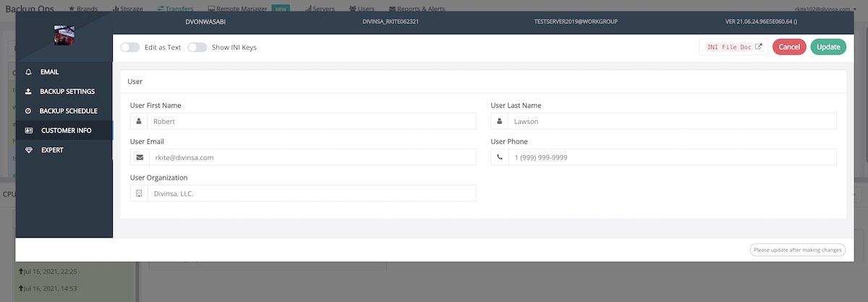Open BACKUP SCHEDULE in the sidebar
Image resolution: width=868 pixels, height=302 pixels.
pyautogui.click(x=64, y=111)
